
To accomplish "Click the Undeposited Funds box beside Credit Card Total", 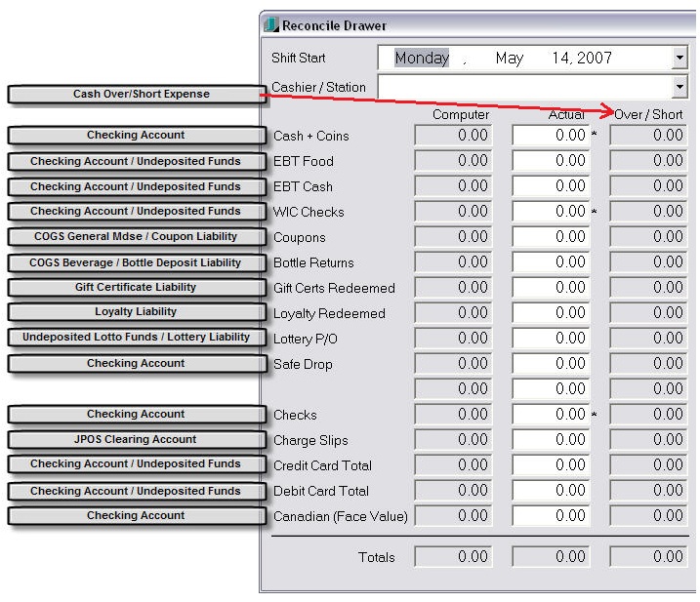I will pyautogui.click(x=137, y=464).
